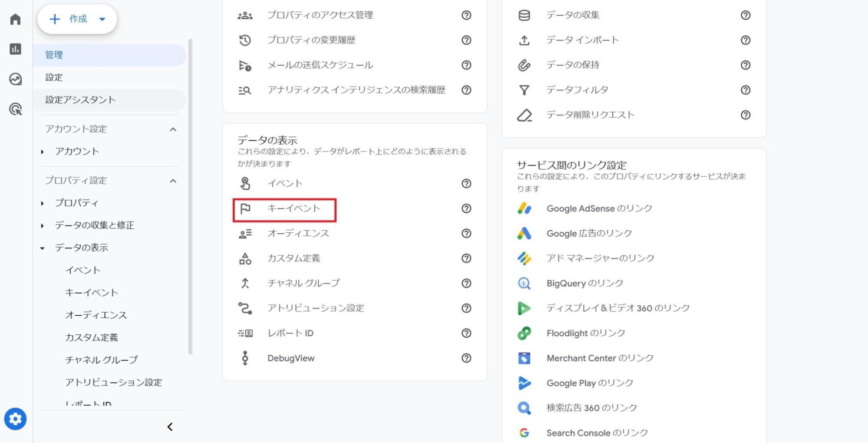This screenshot has width=868, height=443.
Task: Select the explore icon in the left rail
Action: (15, 79)
